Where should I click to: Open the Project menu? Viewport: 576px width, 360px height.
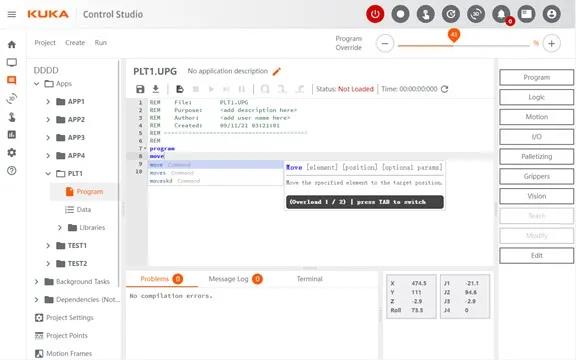pyautogui.click(x=45, y=43)
